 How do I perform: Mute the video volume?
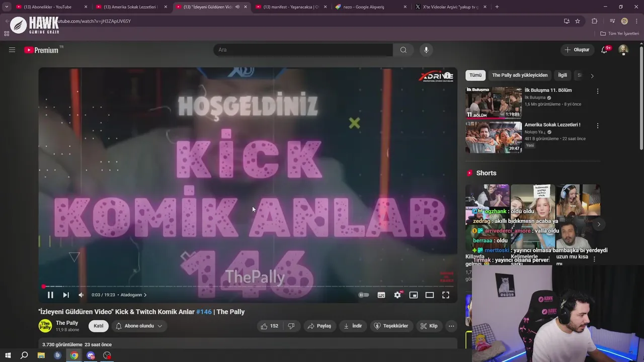82,295
